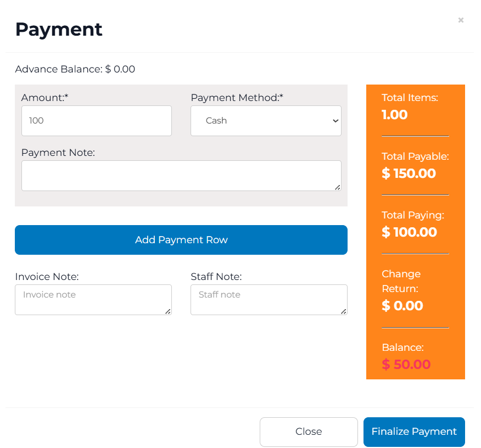The height and width of the screenshot is (448, 481).
Task: Click the red Balance $50.00 amount
Action: (x=406, y=365)
